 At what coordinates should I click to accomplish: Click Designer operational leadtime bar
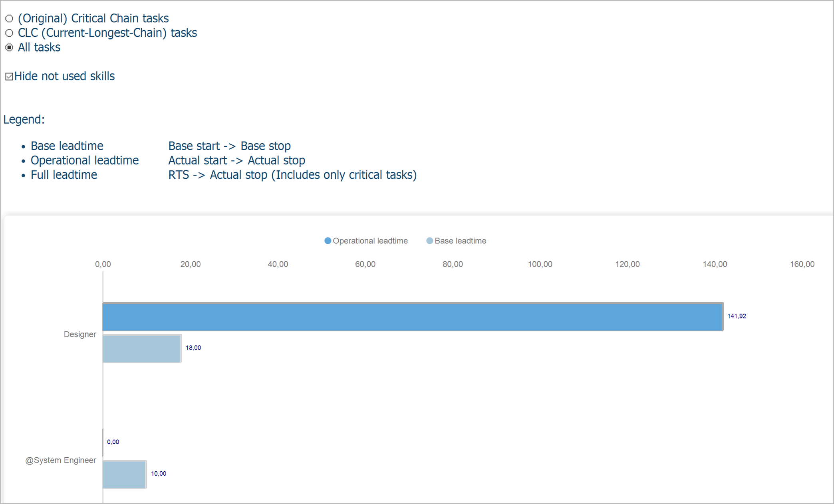[412, 317]
